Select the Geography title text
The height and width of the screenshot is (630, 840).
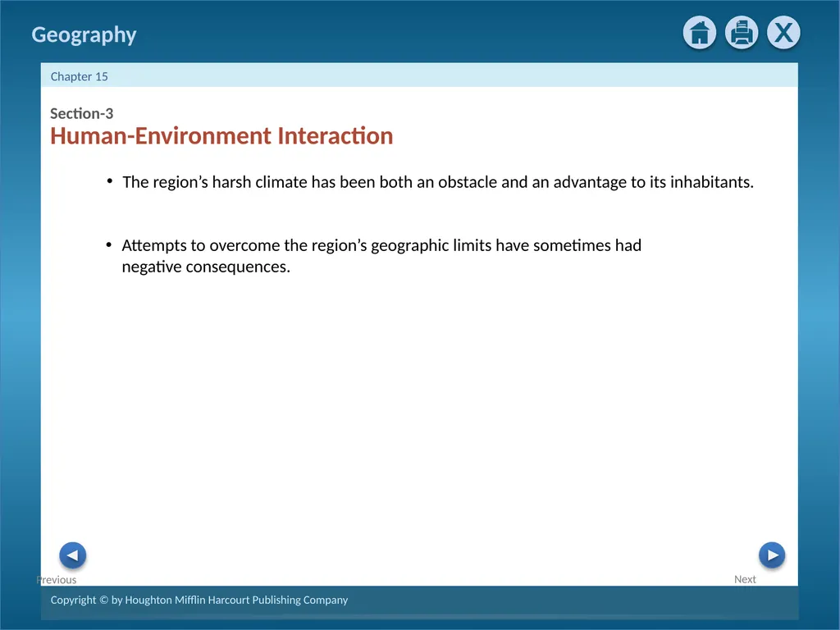click(84, 34)
